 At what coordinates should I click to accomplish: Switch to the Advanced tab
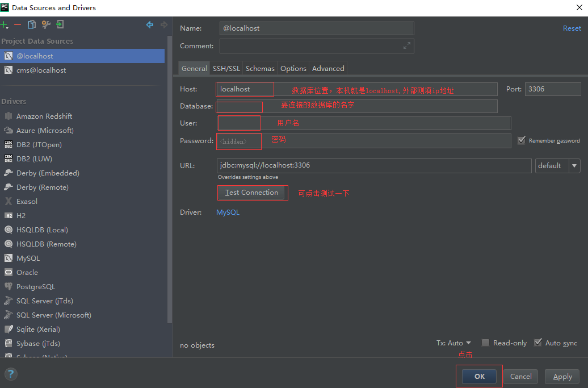(x=328, y=69)
